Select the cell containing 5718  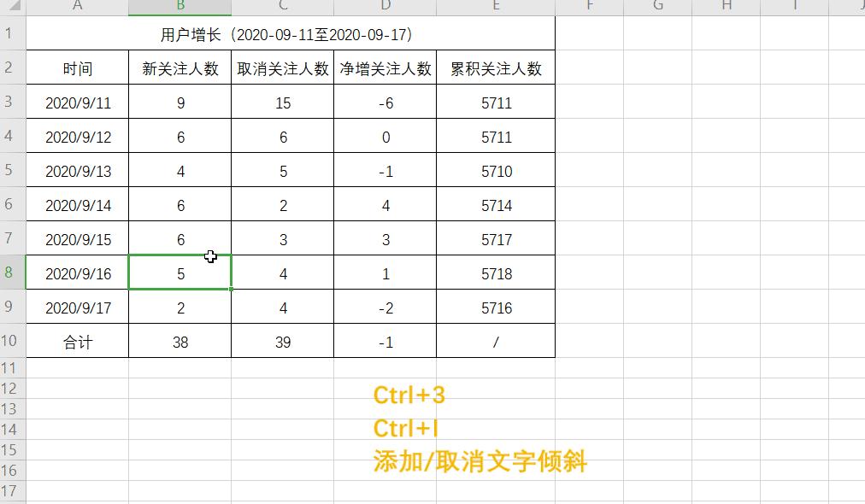496,273
